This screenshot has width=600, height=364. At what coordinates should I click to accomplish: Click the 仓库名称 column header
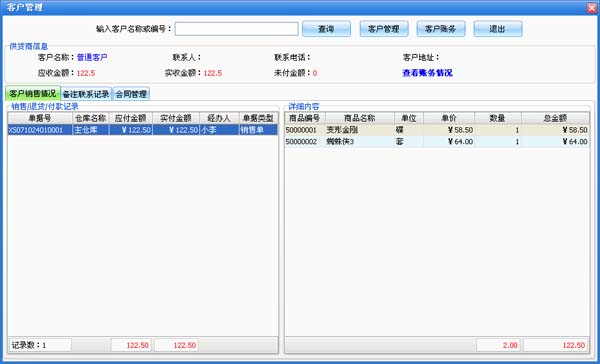tap(91, 118)
